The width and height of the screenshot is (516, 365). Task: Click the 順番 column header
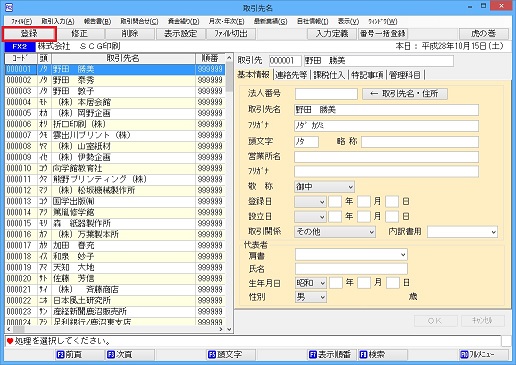(210, 58)
